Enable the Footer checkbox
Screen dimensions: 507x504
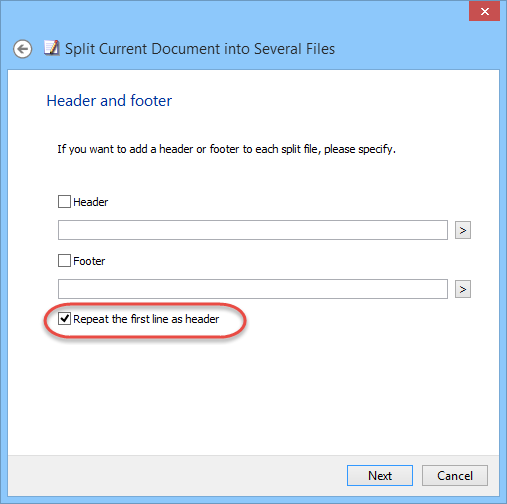(x=64, y=261)
